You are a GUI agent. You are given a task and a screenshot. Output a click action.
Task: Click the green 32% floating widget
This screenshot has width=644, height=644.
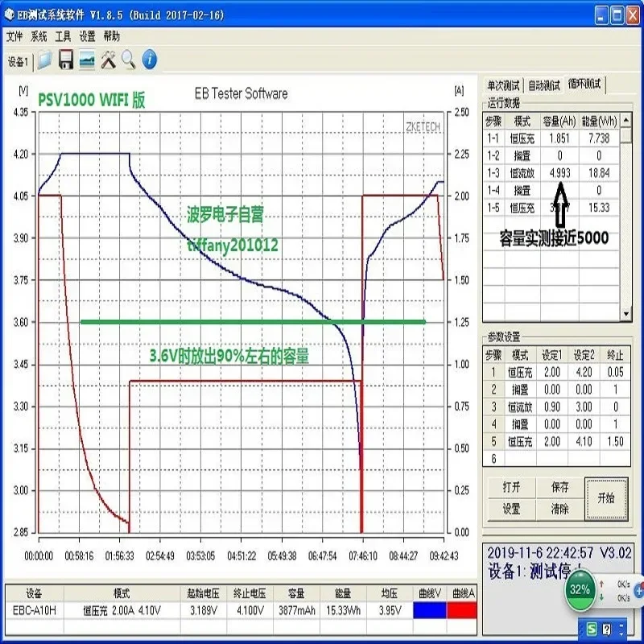[x=579, y=588]
